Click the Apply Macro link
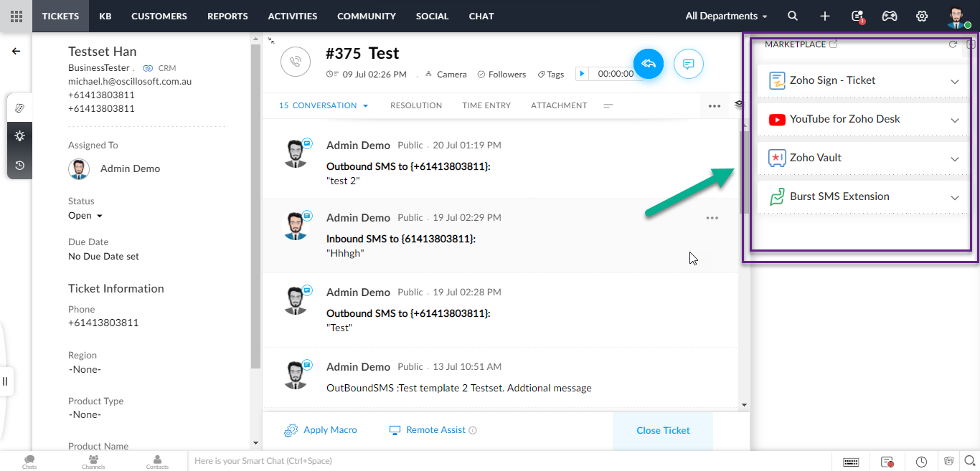Screen dimensions: 980x471 tap(321, 430)
